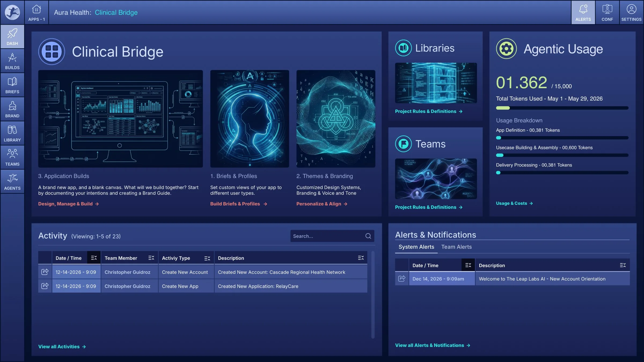The image size is (644, 362).
Task: Click the APPS - 1 home icon
Action: click(36, 12)
